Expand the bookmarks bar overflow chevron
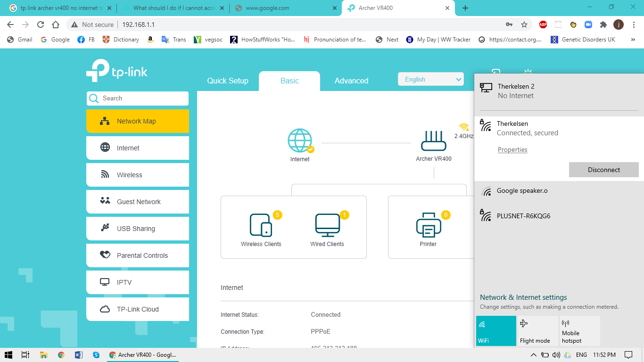The width and height of the screenshot is (644, 362). coord(633,40)
